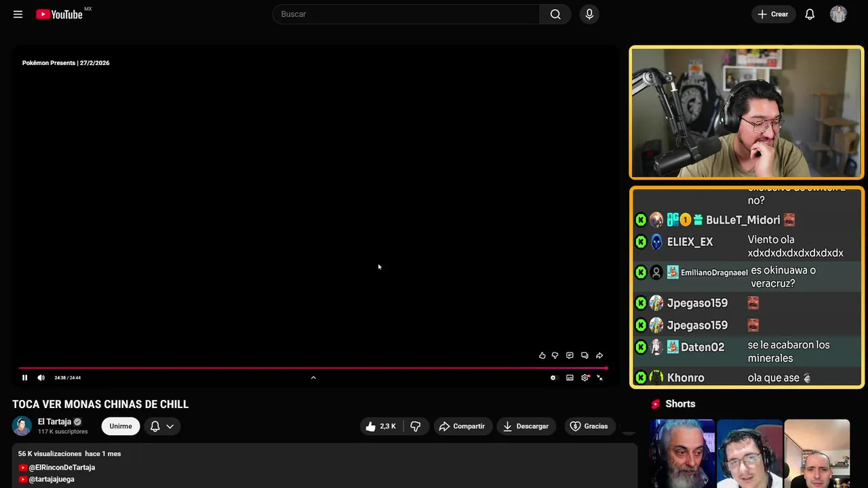The image size is (868, 488).
Task: Open the El Tartaja channel avatar
Action: (x=22, y=426)
